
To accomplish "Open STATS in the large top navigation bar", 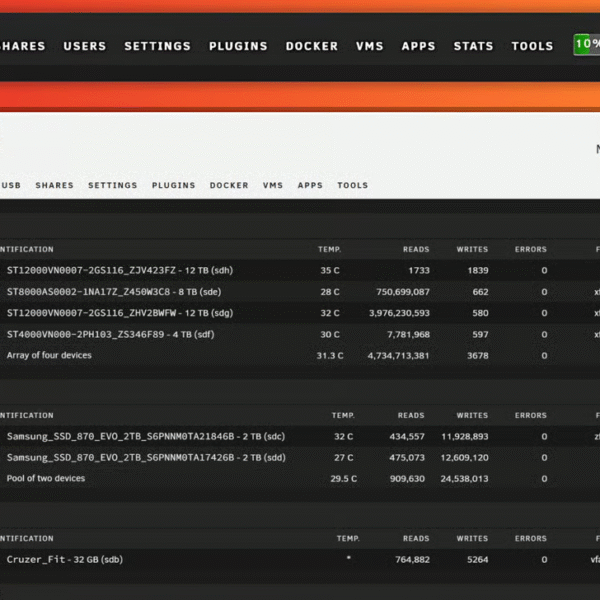I will [473, 46].
